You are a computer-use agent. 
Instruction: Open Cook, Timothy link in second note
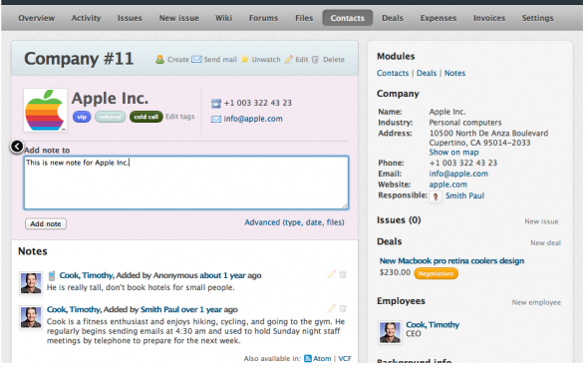[74, 309]
